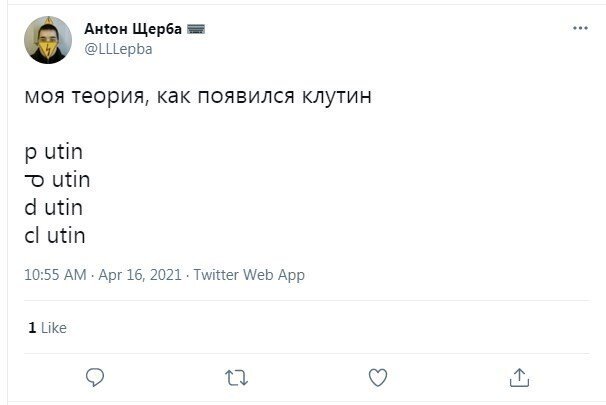Open the Twitter Web App source link
This screenshot has height=405, width=606.
pyautogui.click(x=248, y=275)
